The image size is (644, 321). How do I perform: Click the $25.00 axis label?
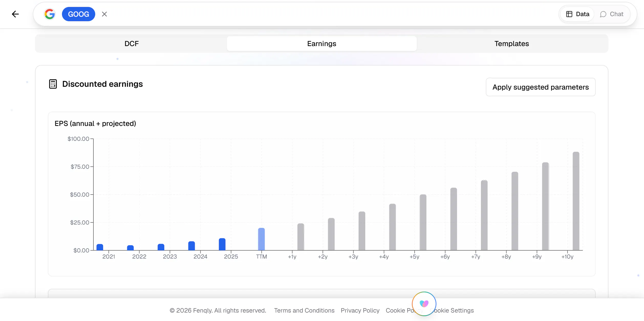(80, 222)
